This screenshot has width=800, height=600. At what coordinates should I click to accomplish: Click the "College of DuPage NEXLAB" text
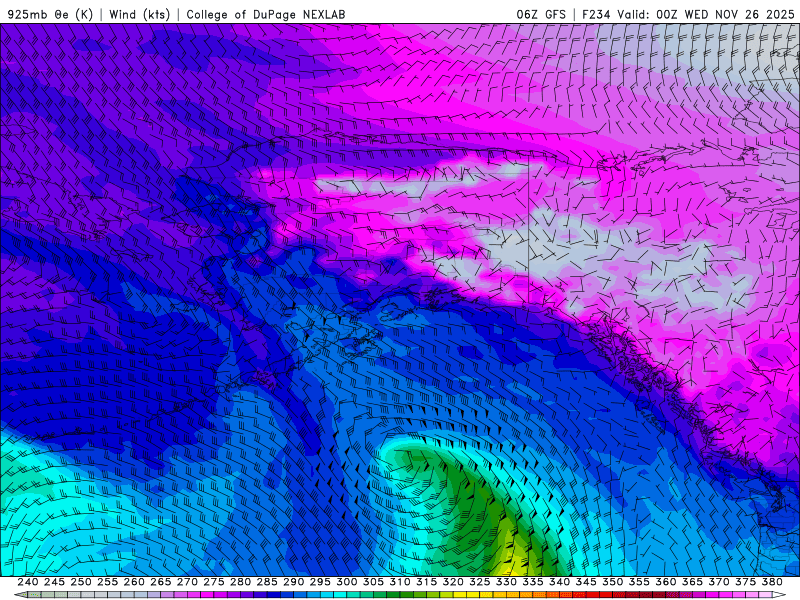[266, 14]
